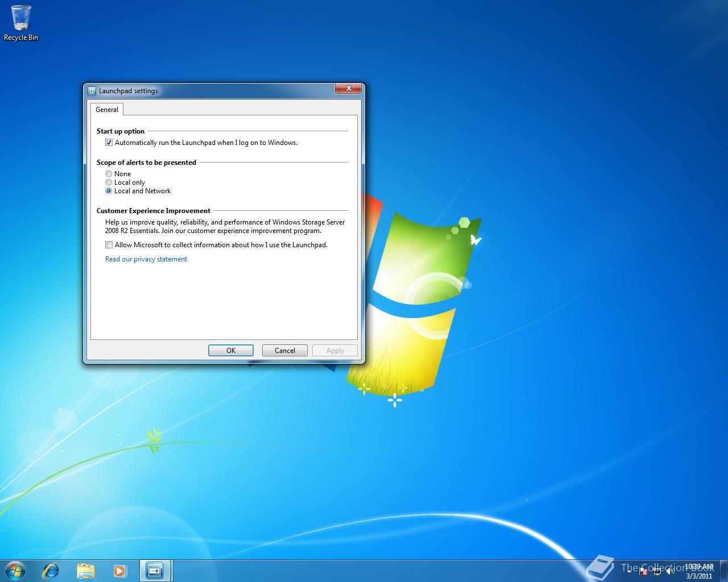
Task: Confirm settings with the OK button
Action: click(x=231, y=351)
